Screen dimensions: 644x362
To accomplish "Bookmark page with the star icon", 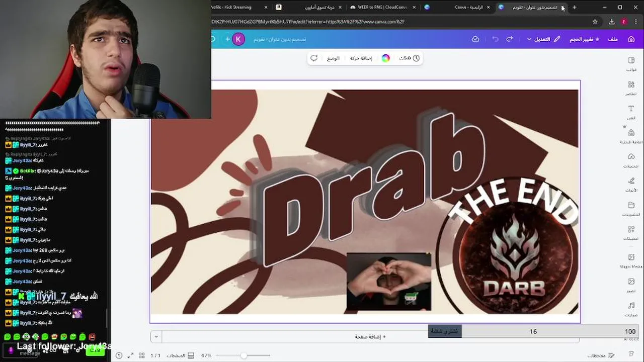I will 595,22.
